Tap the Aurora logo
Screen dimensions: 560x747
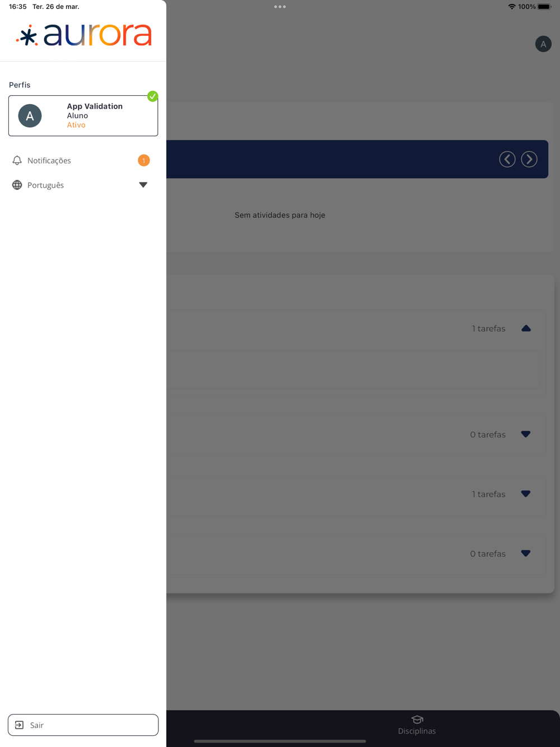[x=84, y=35]
